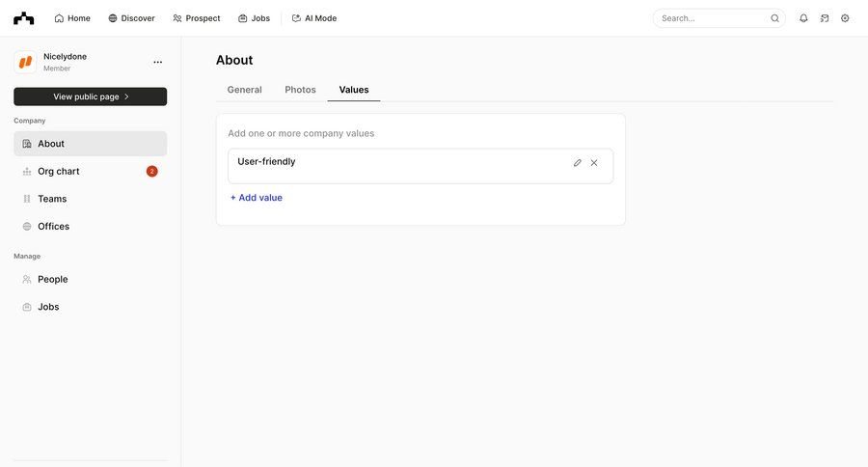This screenshot has height=467, width=868.
Task: Focus the Search input field
Action: pos(712,18)
